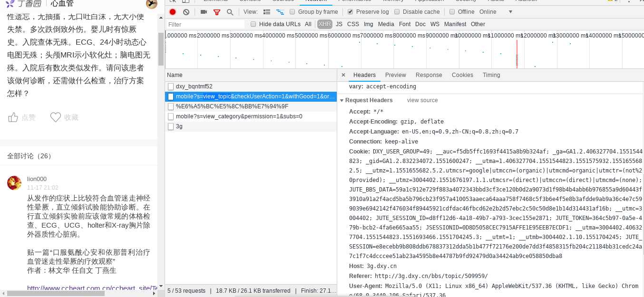
Task: Open the Timing tab
Action: (x=491, y=75)
